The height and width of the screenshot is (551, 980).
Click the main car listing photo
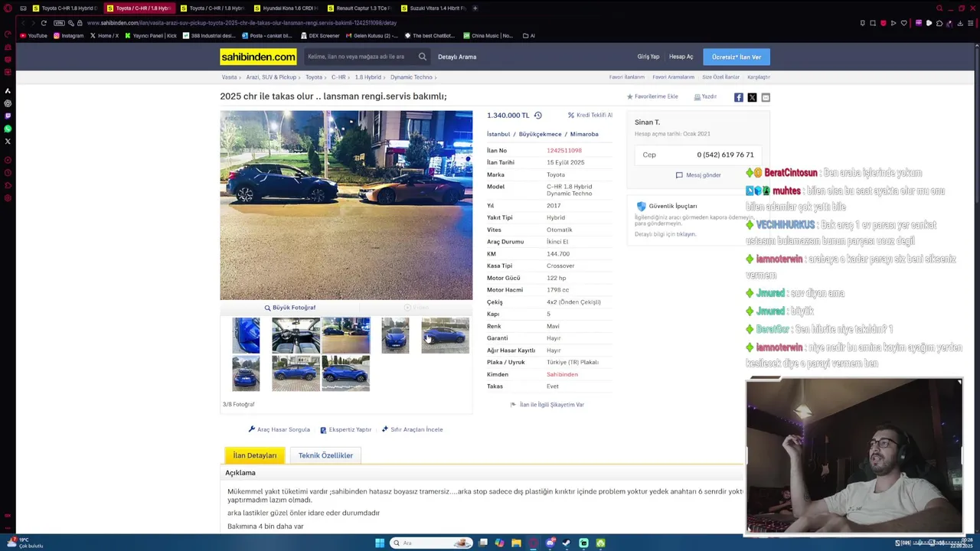pos(346,205)
